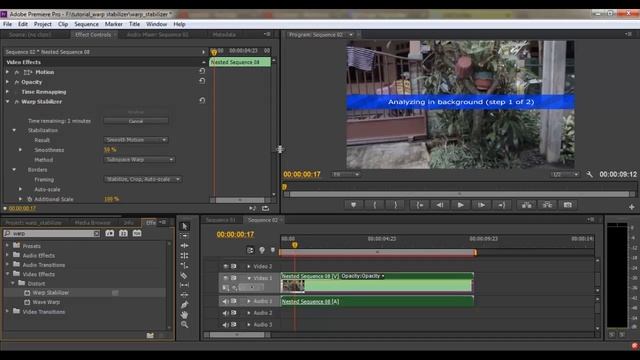Reset the Motion effect

(202, 71)
